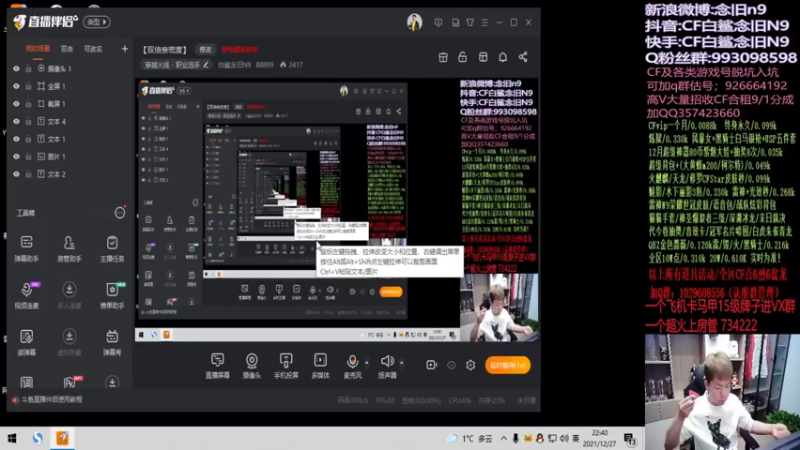Viewport: 800px width, 450px height.
Task: Open the 弹幕助手 tool
Action: [27, 248]
